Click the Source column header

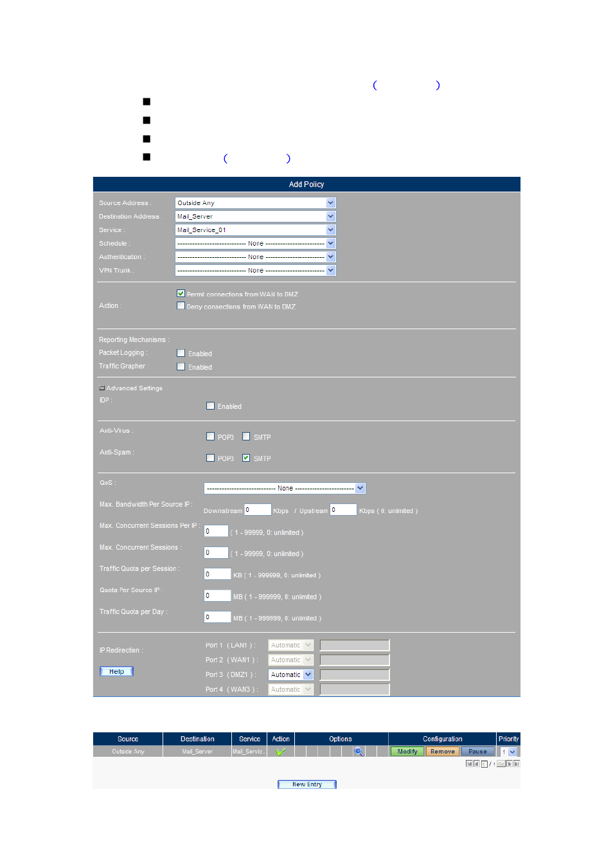click(x=128, y=739)
